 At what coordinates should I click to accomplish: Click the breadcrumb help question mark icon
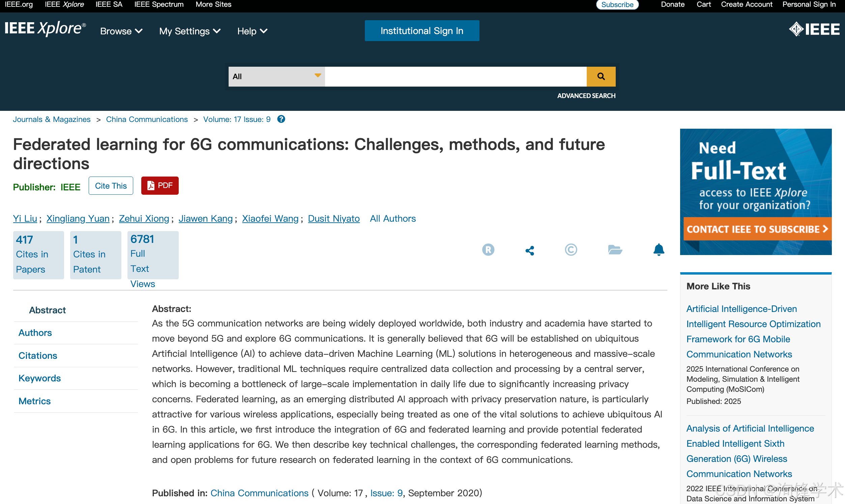pyautogui.click(x=281, y=119)
